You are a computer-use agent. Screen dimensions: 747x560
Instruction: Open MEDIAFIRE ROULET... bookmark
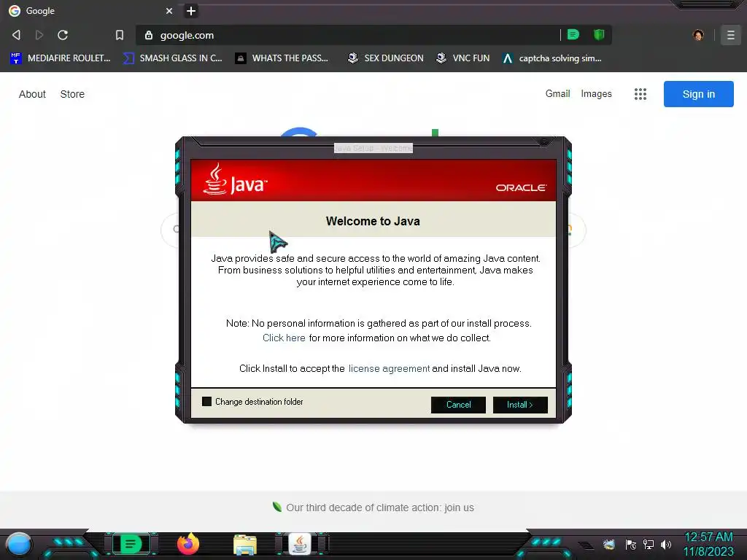pos(61,58)
